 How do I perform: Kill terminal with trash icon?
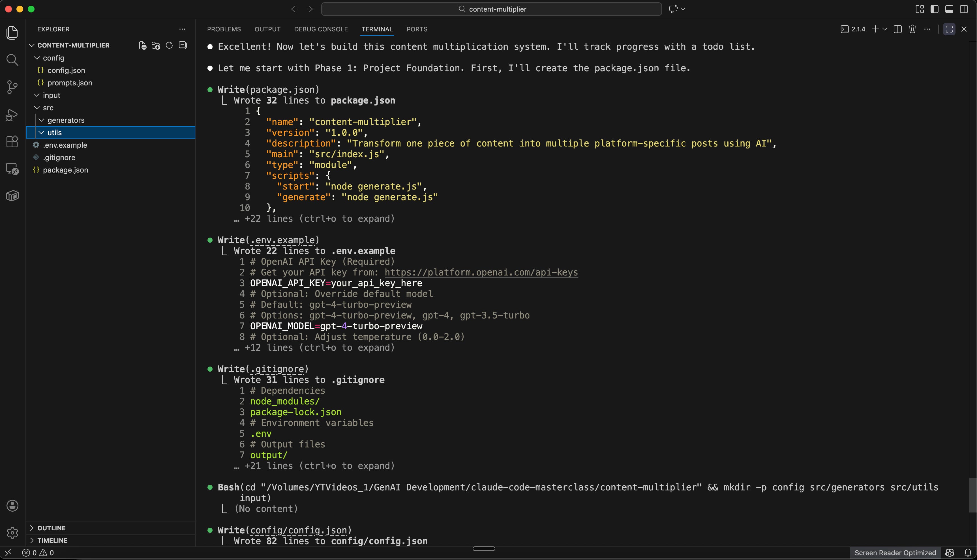click(x=912, y=29)
